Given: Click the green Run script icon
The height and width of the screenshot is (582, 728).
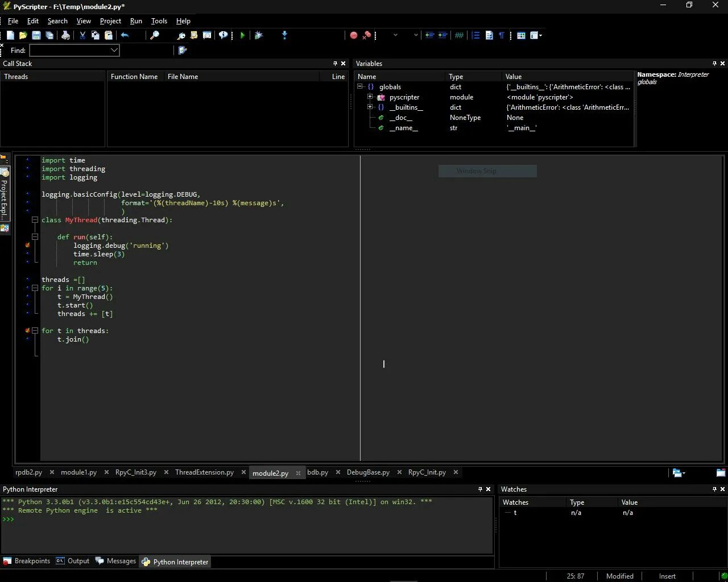Looking at the screenshot, I should click(243, 35).
